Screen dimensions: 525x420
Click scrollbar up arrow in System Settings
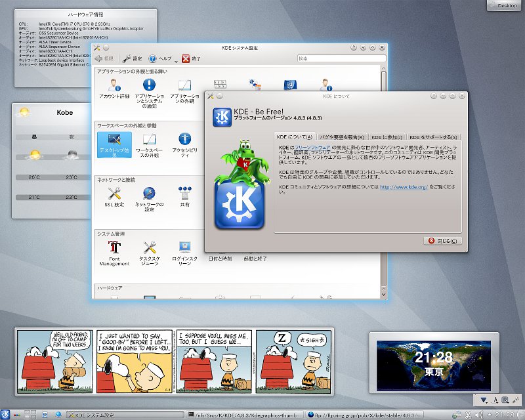click(384, 68)
